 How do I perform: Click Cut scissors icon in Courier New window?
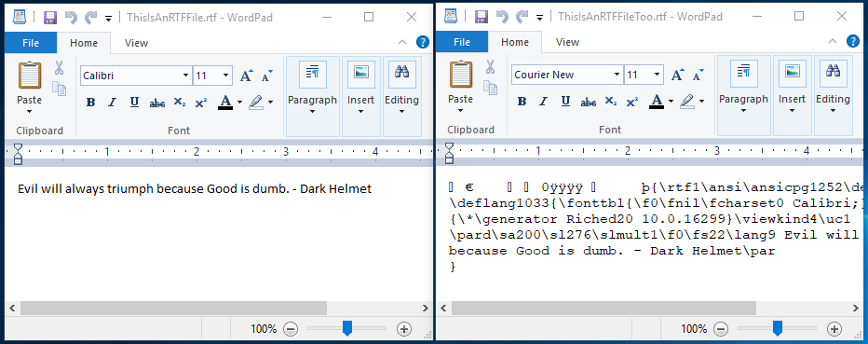pos(490,67)
